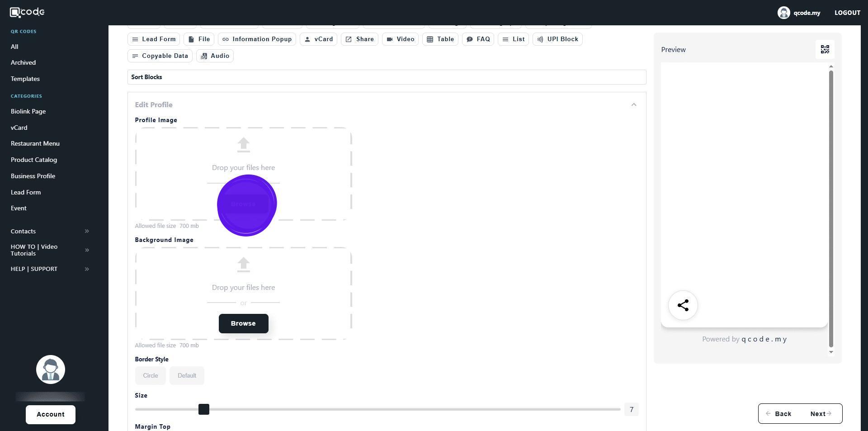Show QR code from Preview panel icon

(825, 49)
